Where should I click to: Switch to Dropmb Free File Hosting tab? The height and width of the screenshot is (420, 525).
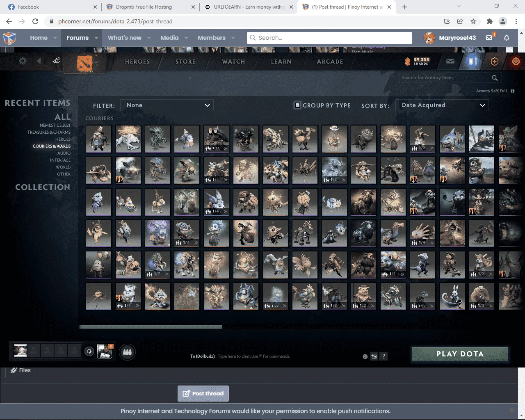pos(150,7)
